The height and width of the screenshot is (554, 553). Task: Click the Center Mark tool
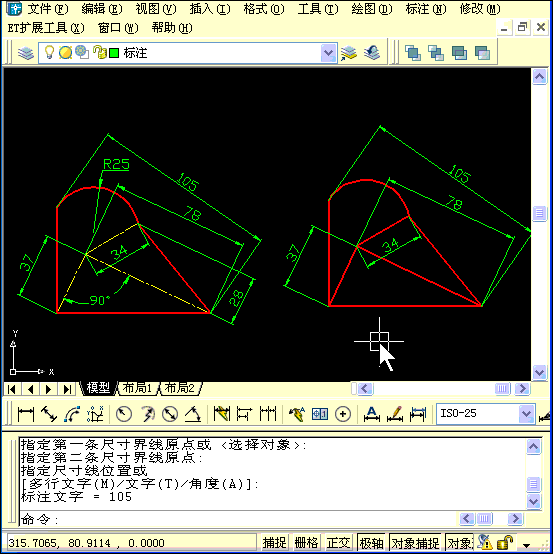click(343, 414)
